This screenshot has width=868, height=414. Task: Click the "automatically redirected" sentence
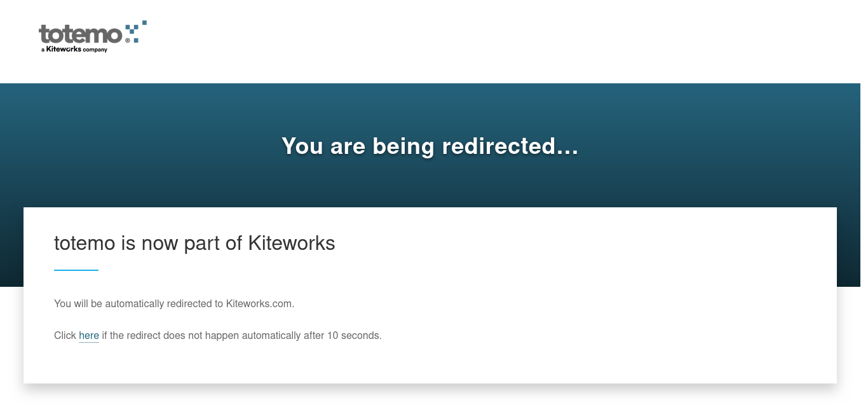(x=174, y=303)
